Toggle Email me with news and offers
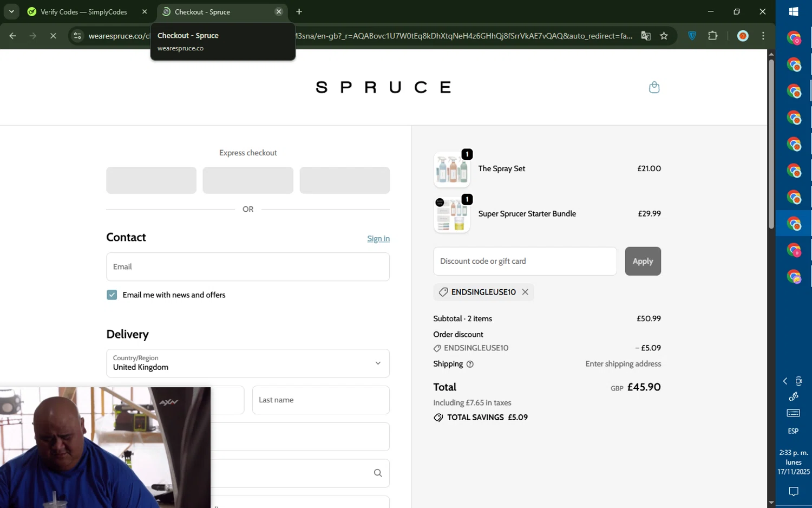The width and height of the screenshot is (812, 508). 112,295
